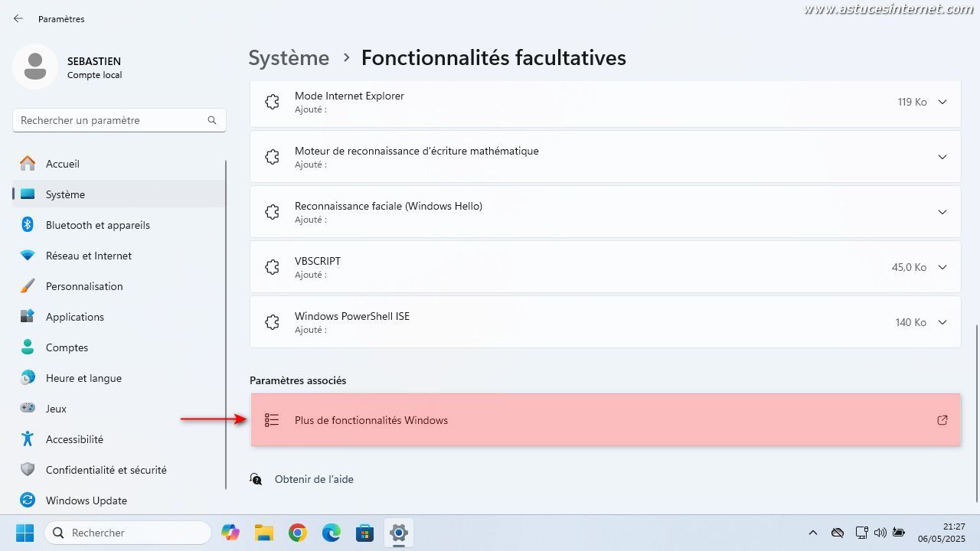Open Applications settings
Screen dimensions: 980x551
point(119,317)
